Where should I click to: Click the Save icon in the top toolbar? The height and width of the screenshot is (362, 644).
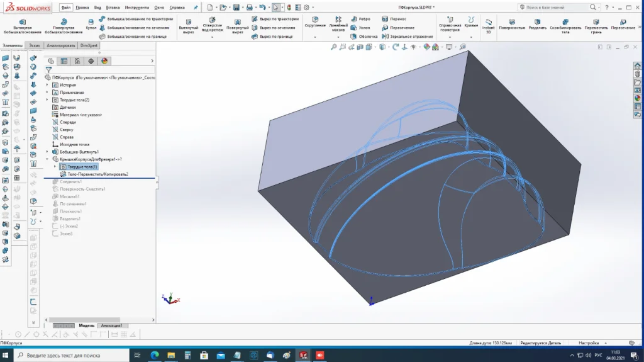tap(236, 8)
